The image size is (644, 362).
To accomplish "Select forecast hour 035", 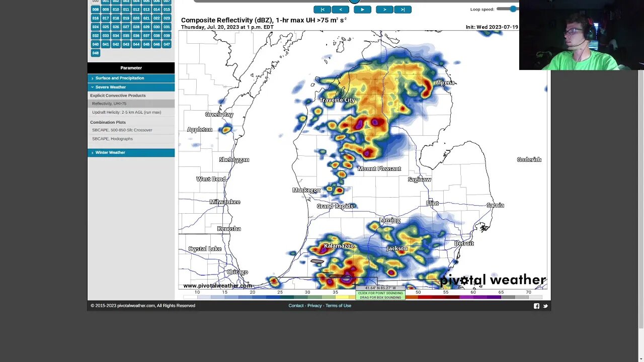I will [126, 36].
